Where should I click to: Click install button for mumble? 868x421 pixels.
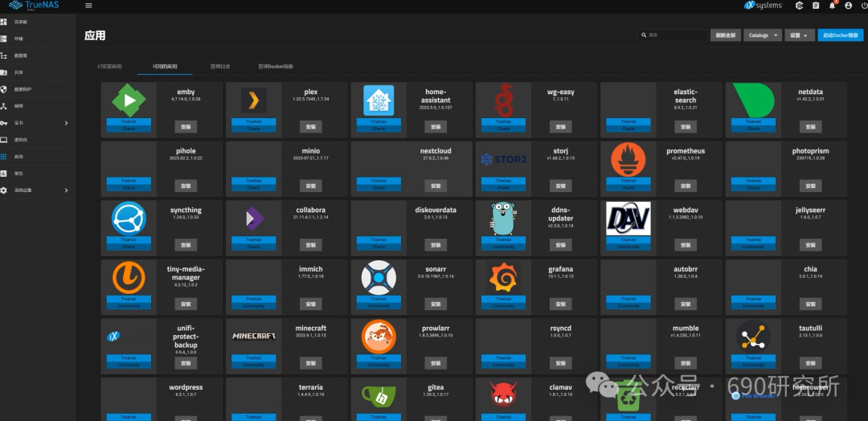click(x=686, y=363)
